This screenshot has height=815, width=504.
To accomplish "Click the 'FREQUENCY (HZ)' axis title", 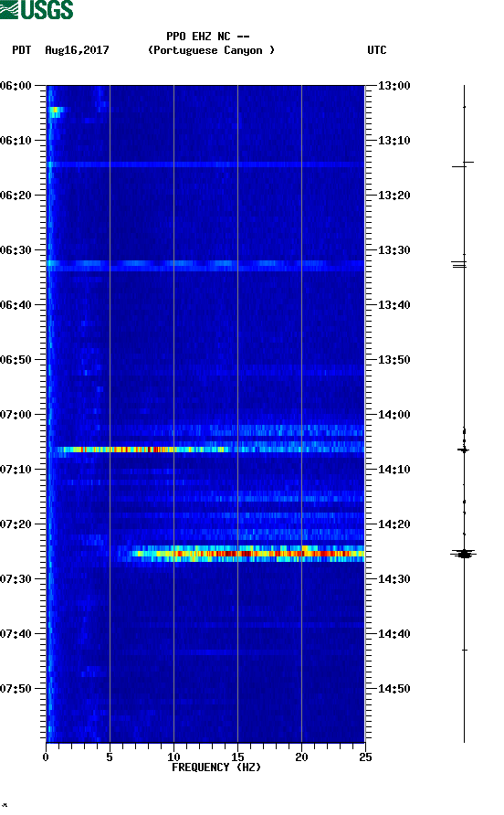I will coord(216,767).
